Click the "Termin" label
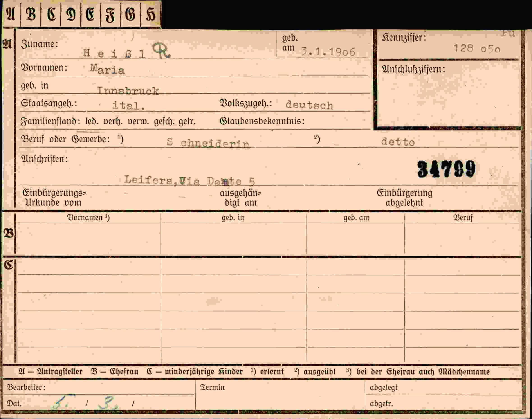The height and width of the screenshot is (419, 532). pyautogui.click(x=212, y=387)
